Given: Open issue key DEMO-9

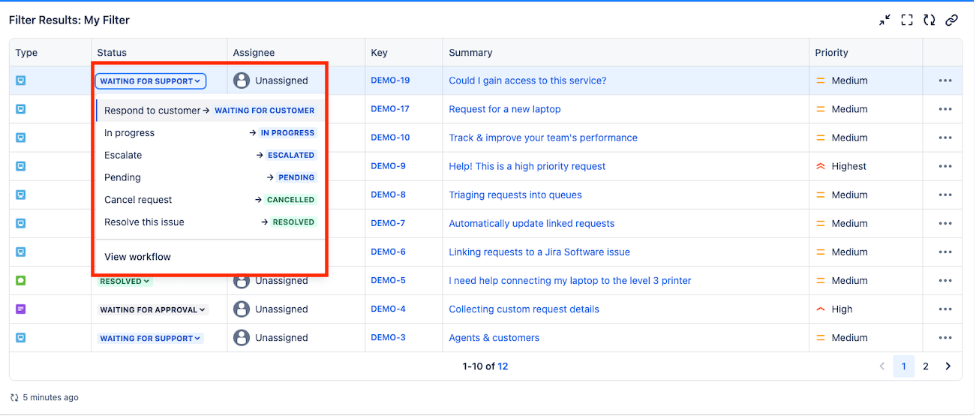Looking at the screenshot, I should [388, 166].
